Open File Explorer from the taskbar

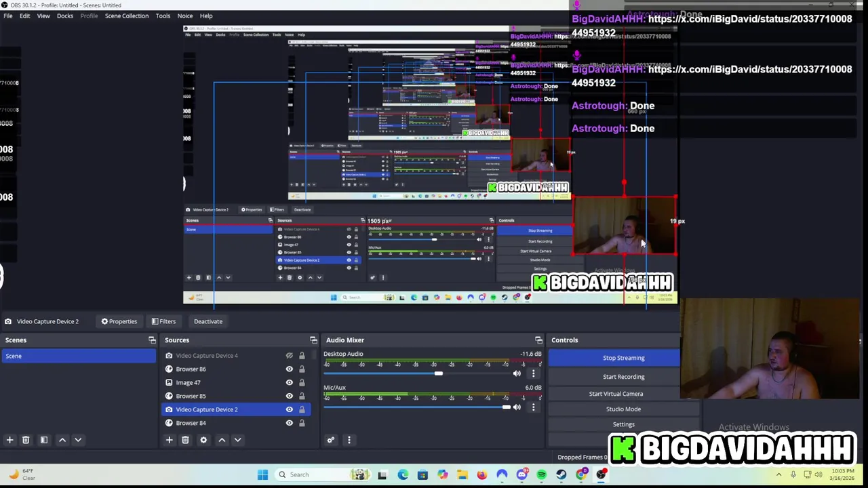[x=462, y=474]
